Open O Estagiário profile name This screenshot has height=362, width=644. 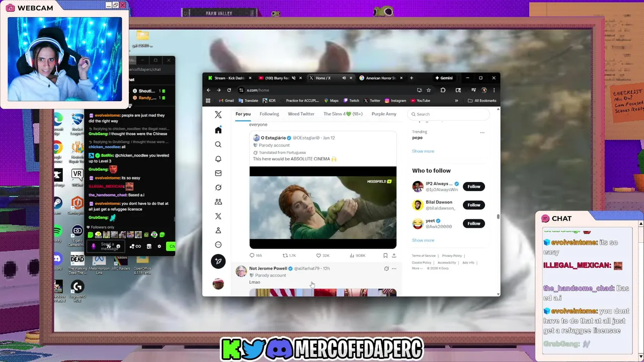[273, 138]
